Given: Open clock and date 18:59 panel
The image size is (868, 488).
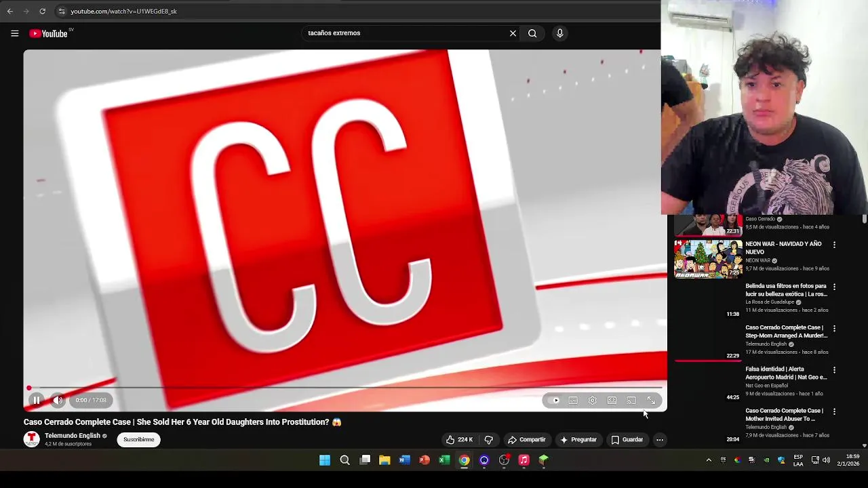Looking at the screenshot, I should 848,460.
